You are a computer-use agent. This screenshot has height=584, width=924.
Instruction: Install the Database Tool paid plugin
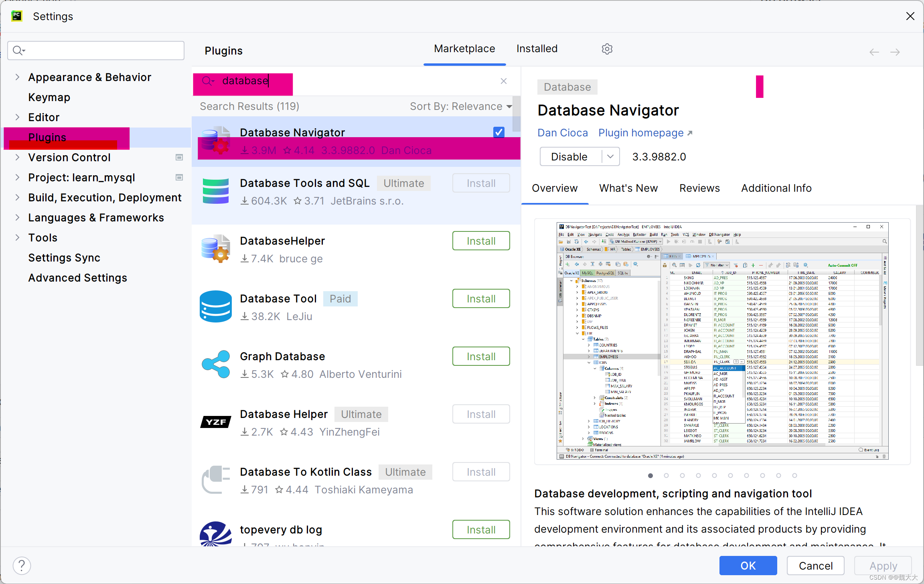click(481, 299)
